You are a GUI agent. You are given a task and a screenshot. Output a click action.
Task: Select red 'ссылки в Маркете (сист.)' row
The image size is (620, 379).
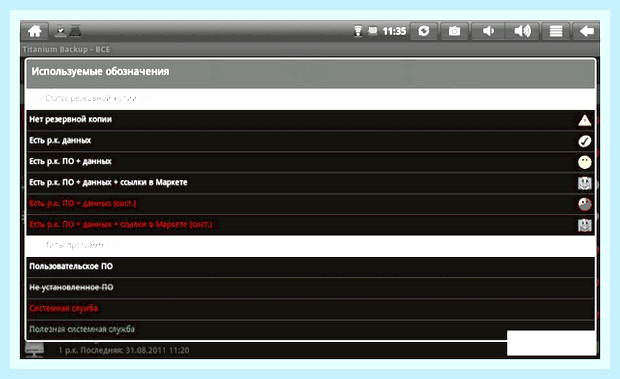coord(310,225)
